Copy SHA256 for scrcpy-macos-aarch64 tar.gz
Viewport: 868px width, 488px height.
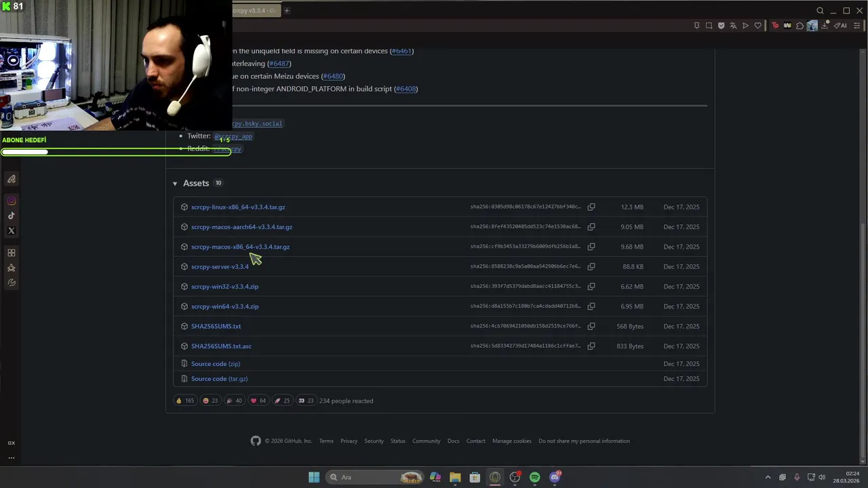(591, 226)
